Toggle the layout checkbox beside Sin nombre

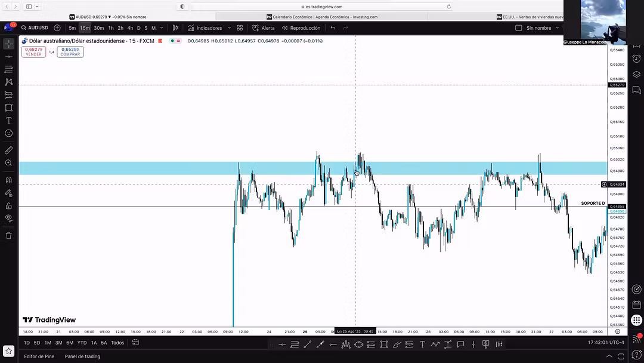519,28
